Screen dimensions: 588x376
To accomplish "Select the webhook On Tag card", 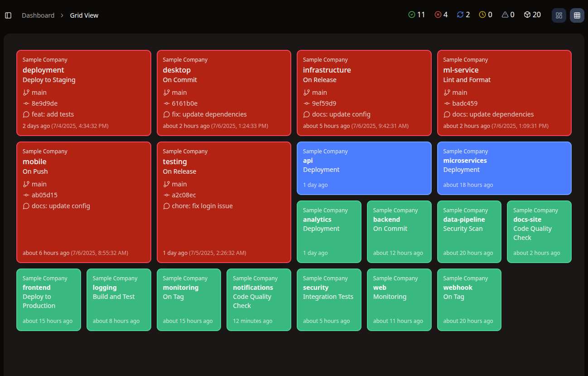I will [469, 299].
